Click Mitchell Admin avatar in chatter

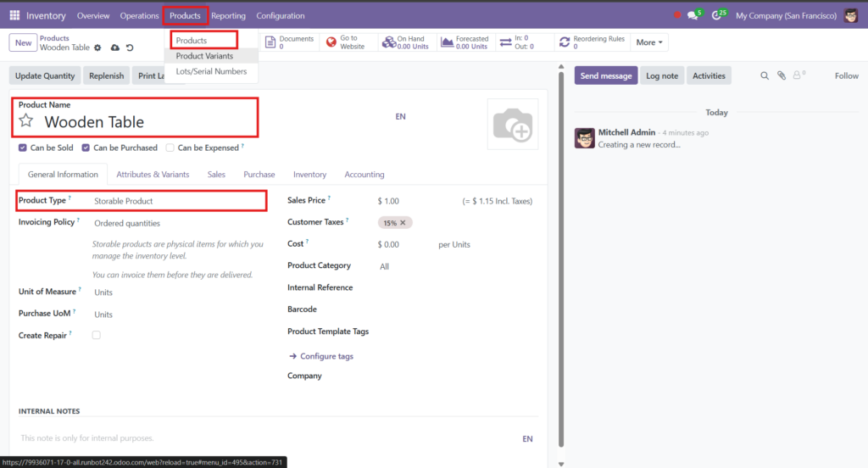point(585,138)
